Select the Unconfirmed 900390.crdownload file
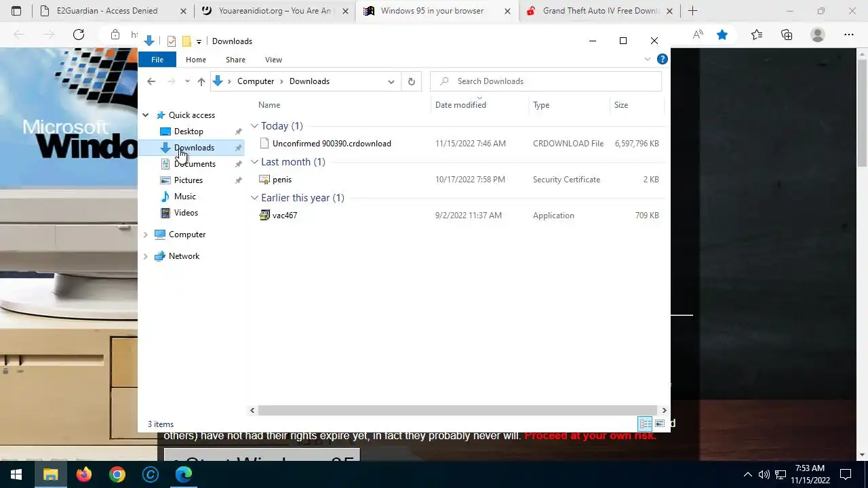 332,144
